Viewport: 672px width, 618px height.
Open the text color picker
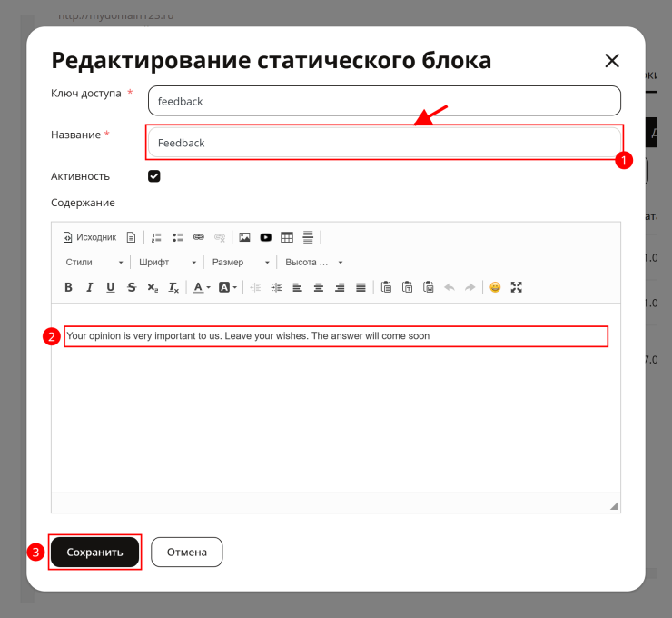[x=202, y=287]
